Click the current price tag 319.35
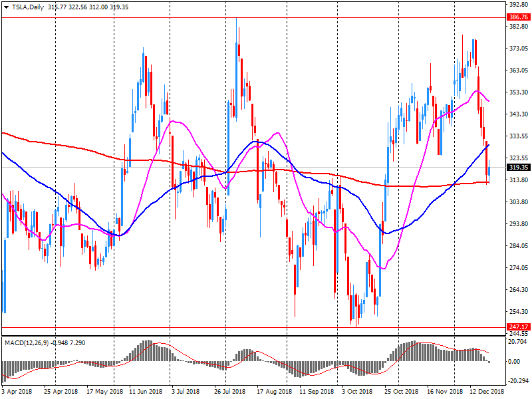The image size is (532, 399). click(519, 168)
